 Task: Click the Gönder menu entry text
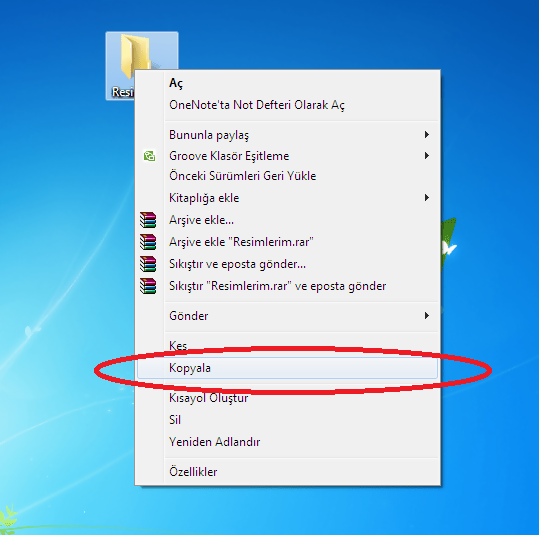(x=189, y=316)
